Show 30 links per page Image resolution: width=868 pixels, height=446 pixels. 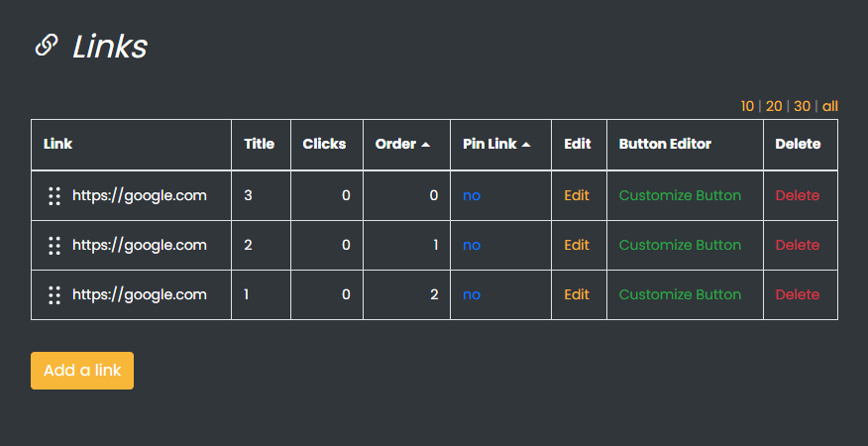click(802, 106)
